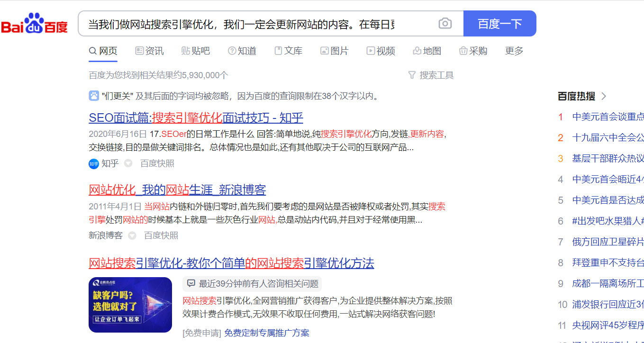This screenshot has width=644, height=343.
Task: Click the ad thumbnail 缺客户吗 选他就对了
Action: point(130,305)
